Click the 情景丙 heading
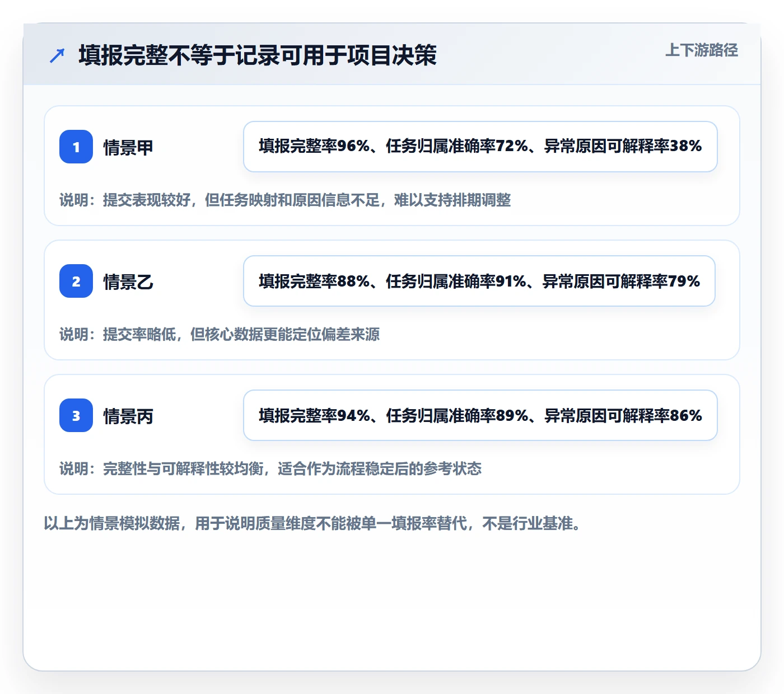Viewport: 784px width, 694px height. pyautogui.click(x=128, y=416)
